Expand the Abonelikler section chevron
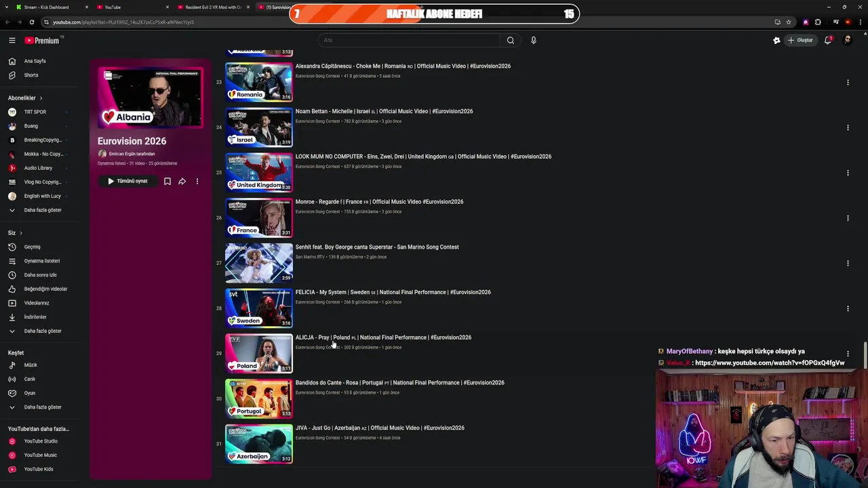 (41, 98)
